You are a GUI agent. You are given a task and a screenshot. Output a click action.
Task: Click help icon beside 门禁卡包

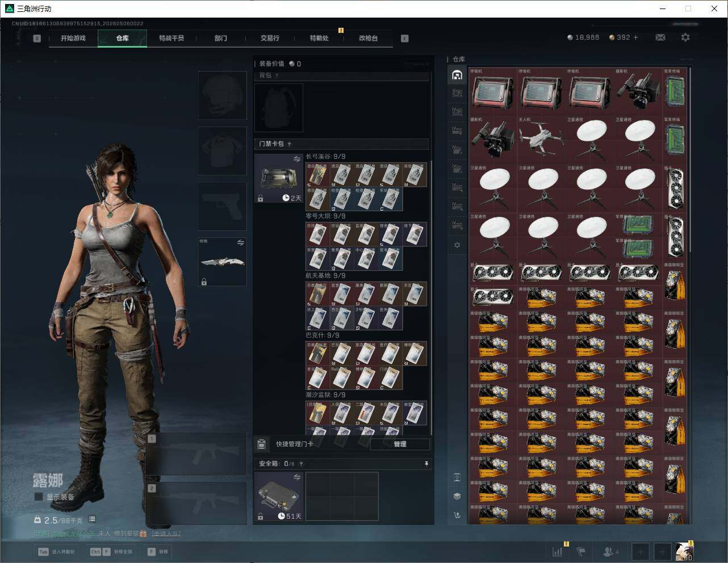point(289,144)
